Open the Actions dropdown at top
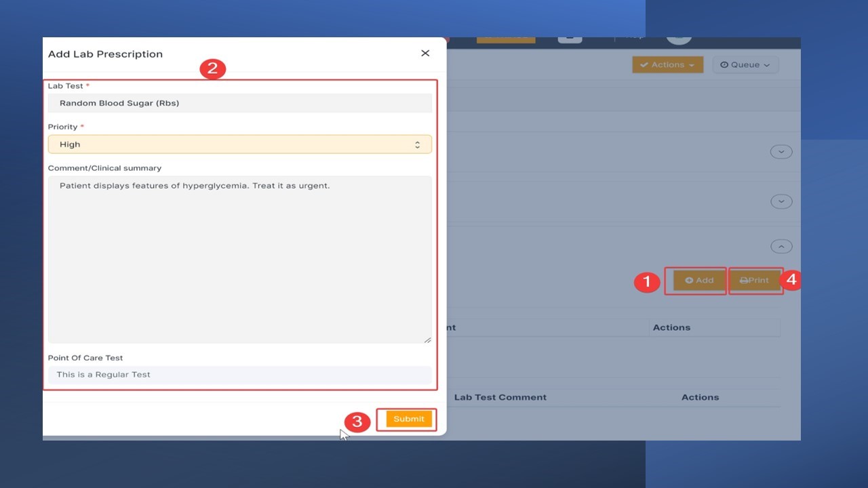The image size is (868, 488). coord(668,65)
